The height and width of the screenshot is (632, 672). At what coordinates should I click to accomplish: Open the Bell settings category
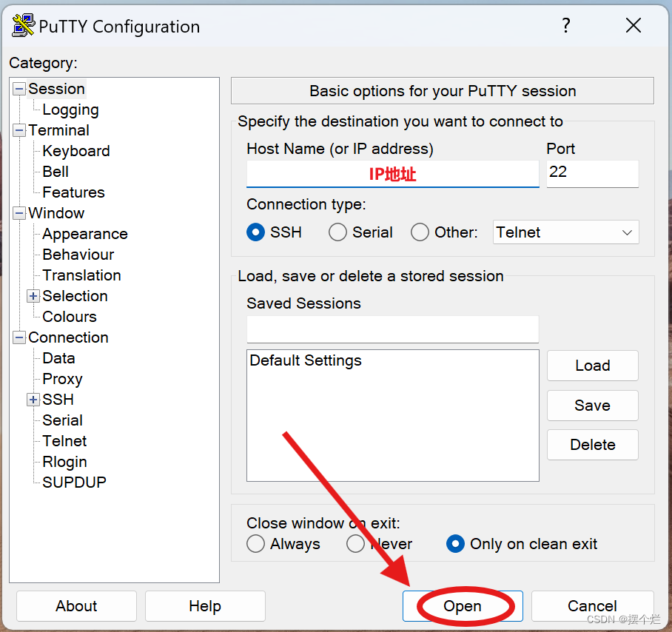point(56,172)
